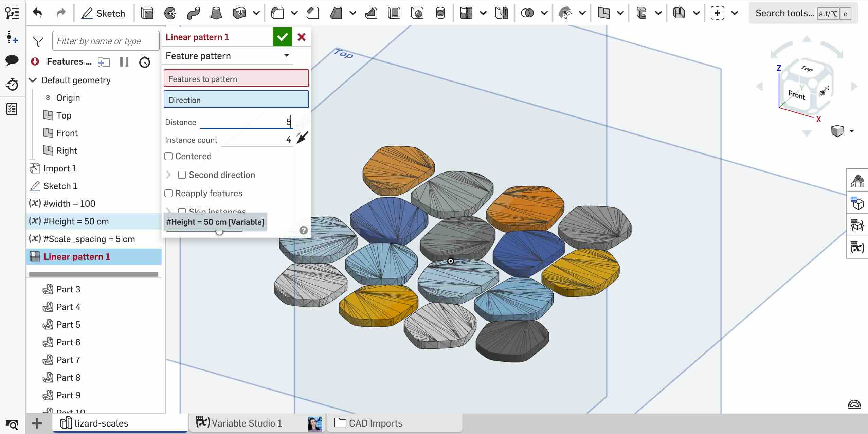868x434 pixels.
Task: Cancel Linear pattern 1 dialog
Action: click(301, 37)
